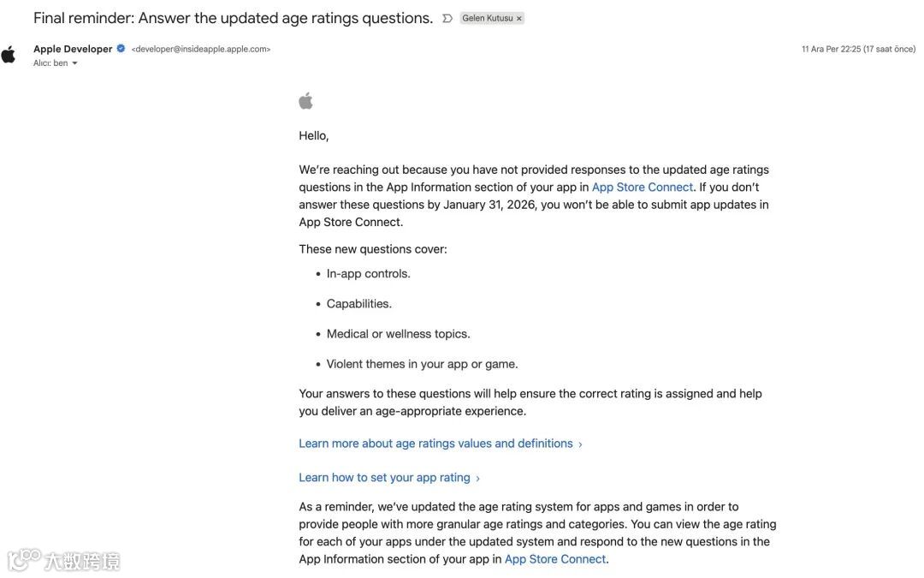Click the Apple sender avatar
The height and width of the screenshot is (578, 924).
click(x=9, y=55)
